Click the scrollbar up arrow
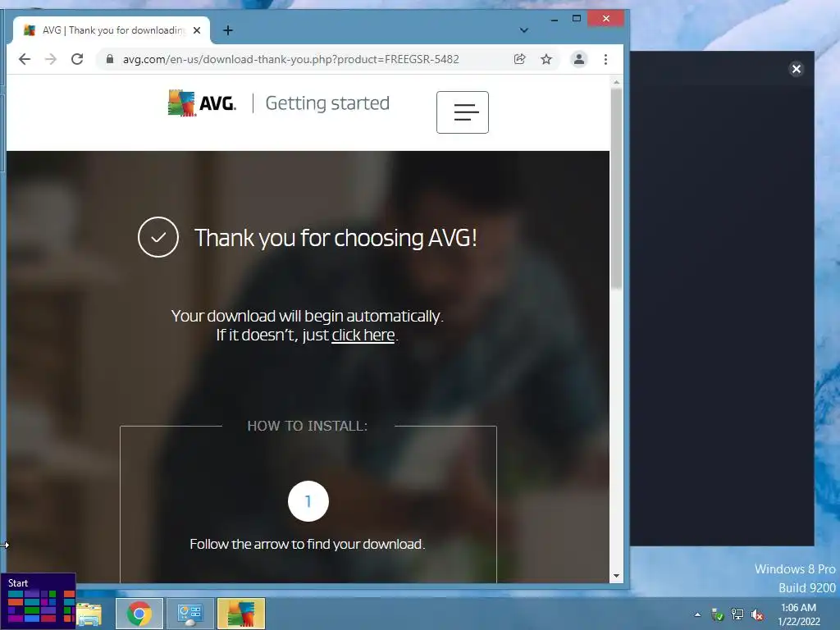Viewport: 840px width, 630px height. [x=616, y=83]
